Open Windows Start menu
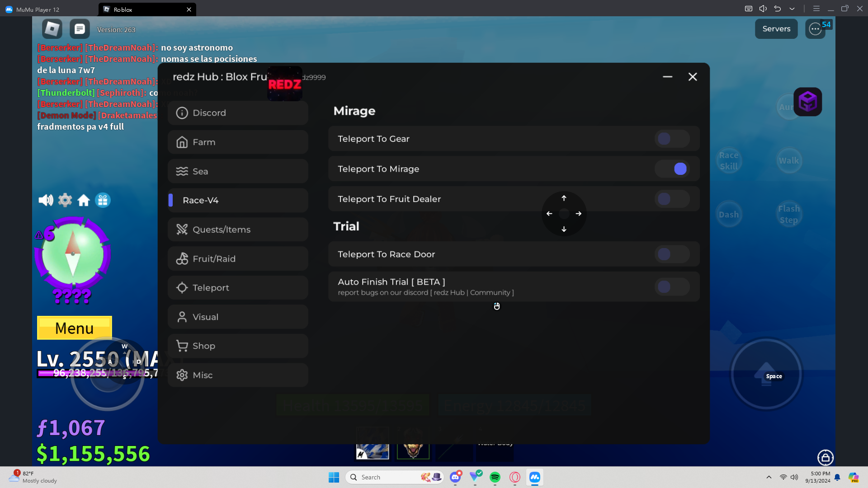 coord(334,477)
